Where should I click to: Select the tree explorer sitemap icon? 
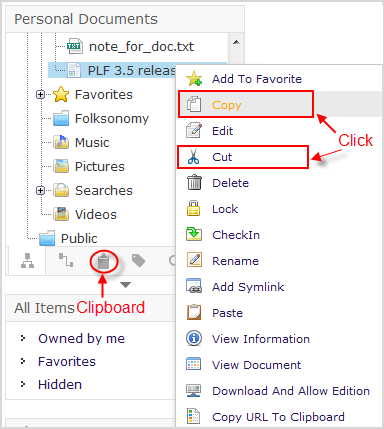(x=27, y=261)
